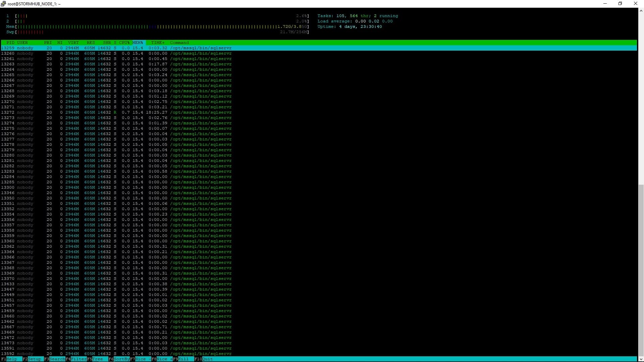The height and width of the screenshot is (362, 644).
Task: Click TIME+ value 18:25.27
Action: tap(157, 112)
